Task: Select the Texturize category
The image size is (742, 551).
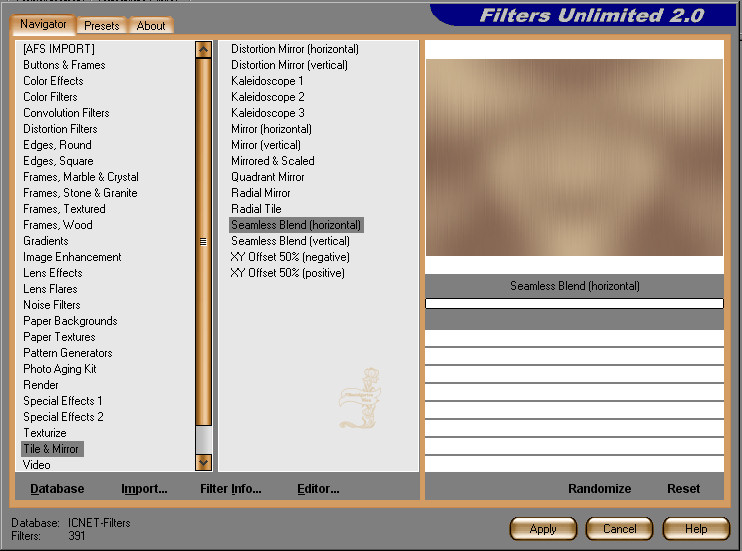Action: pyautogui.click(x=45, y=433)
